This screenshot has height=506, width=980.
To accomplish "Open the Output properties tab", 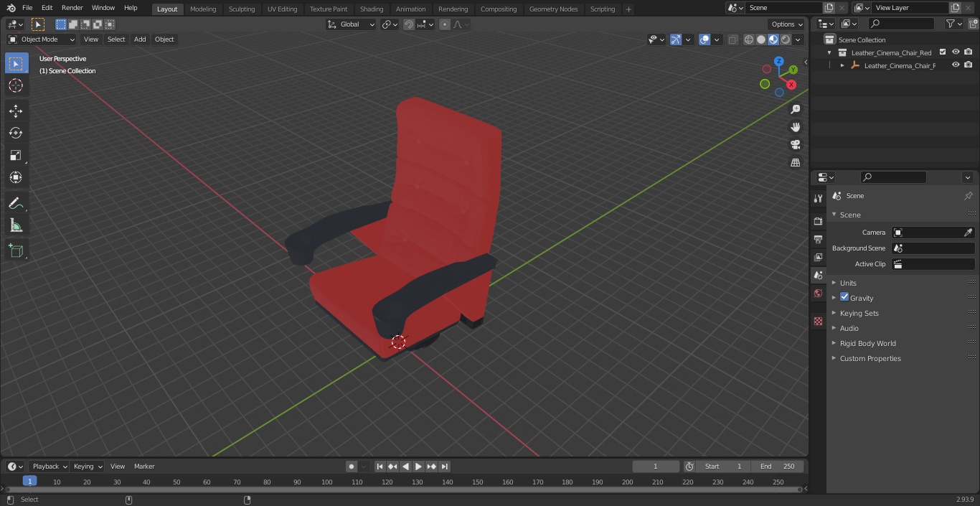I will (x=818, y=239).
